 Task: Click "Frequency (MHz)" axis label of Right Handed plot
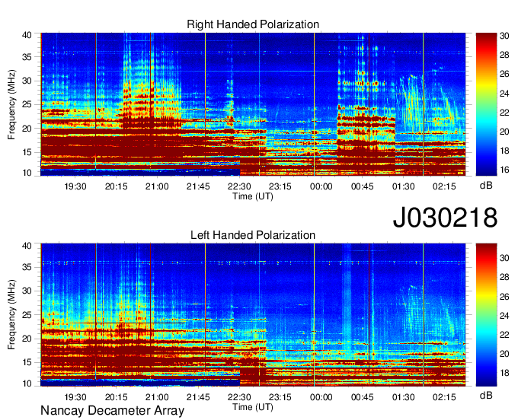(11, 104)
